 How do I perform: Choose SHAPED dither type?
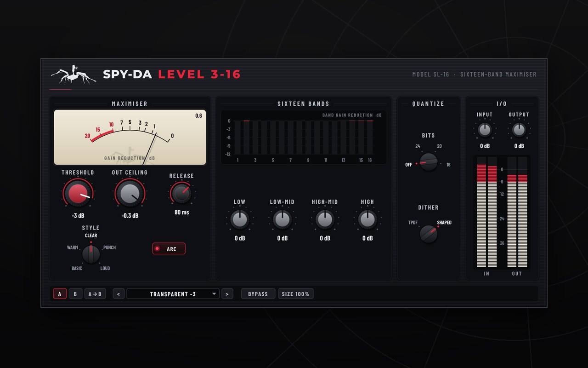pyautogui.click(x=444, y=223)
